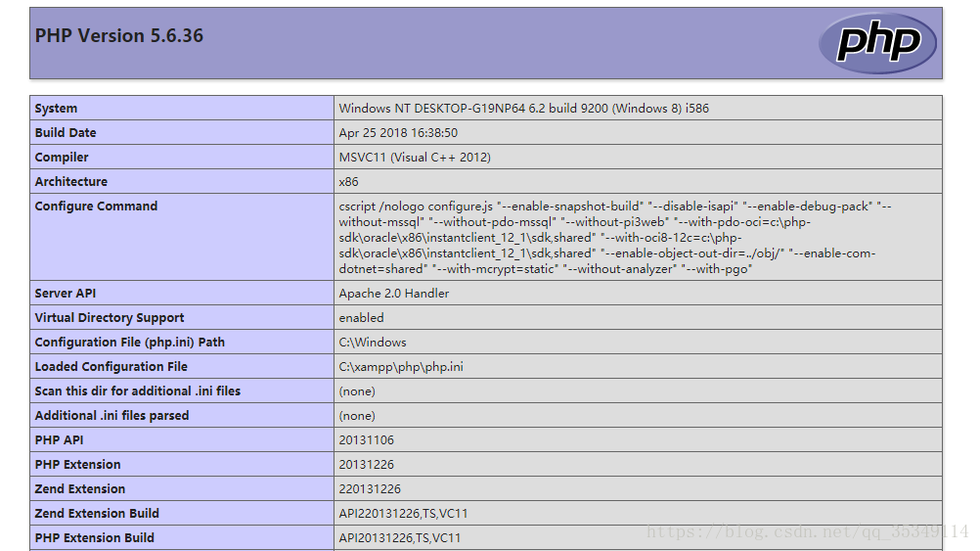The width and height of the screenshot is (980, 551).
Task: Click the PHP Extension Build label
Action: 94,537
